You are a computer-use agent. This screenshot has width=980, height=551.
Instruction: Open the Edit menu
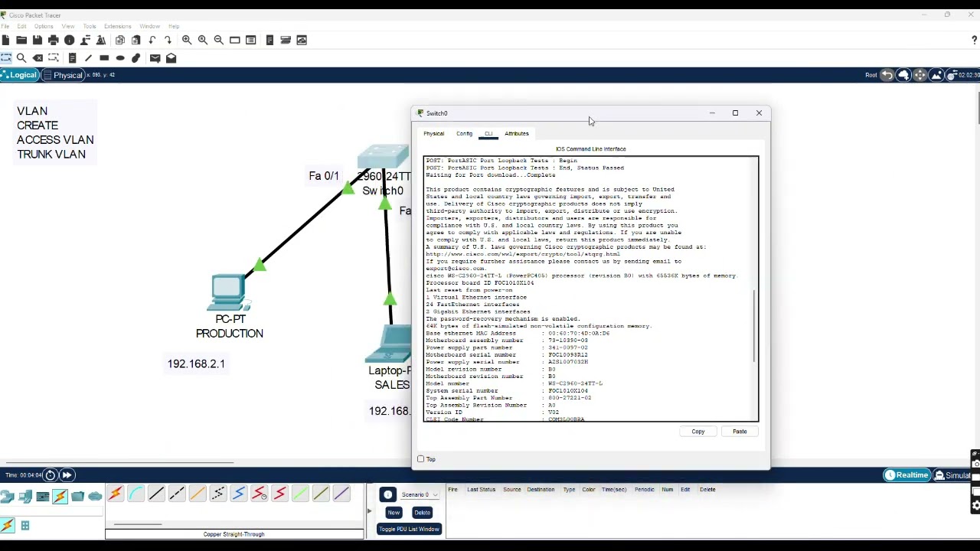click(21, 27)
